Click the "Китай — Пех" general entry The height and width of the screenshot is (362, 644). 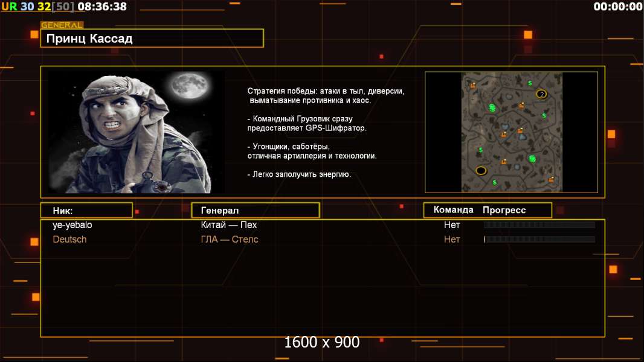pyautogui.click(x=229, y=224)
